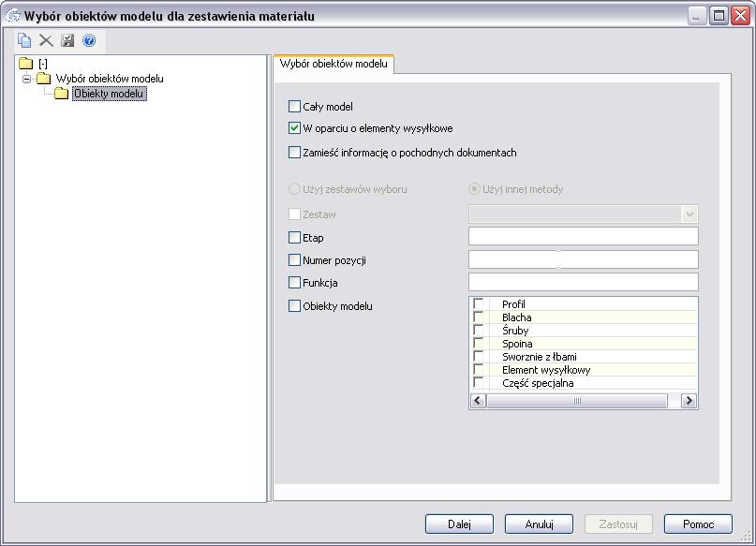The image size is (756, 546).
Task: Maximize the dialog window
Action: click(719, 16)
